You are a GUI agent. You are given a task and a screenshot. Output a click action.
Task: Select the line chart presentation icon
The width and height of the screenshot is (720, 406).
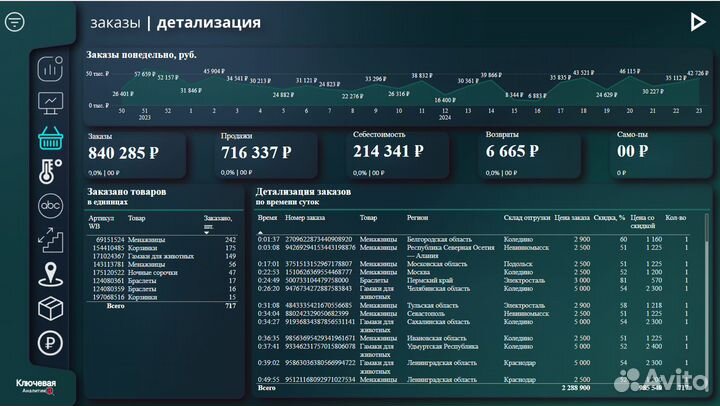click(50, 102)
